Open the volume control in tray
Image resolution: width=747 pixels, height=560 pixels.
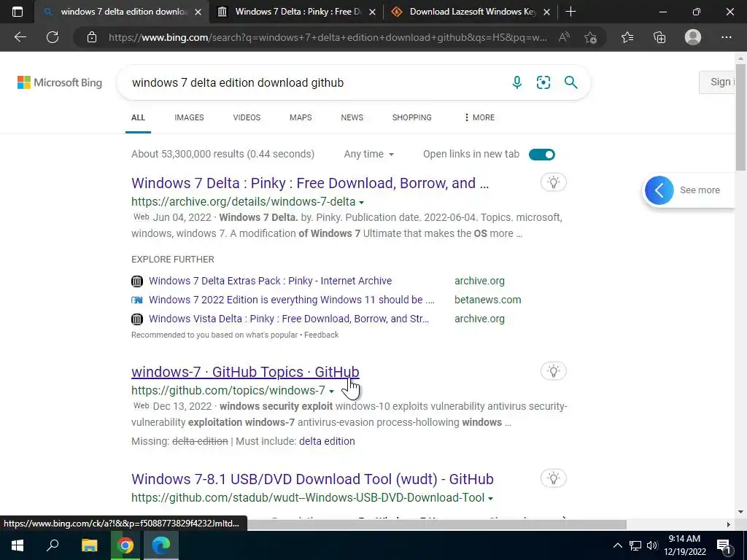point(652,545)
